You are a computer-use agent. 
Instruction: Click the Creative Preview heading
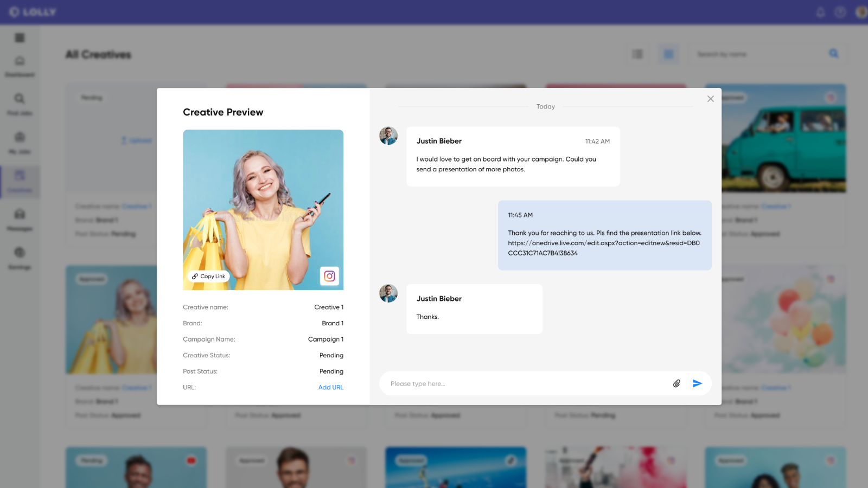223,112
